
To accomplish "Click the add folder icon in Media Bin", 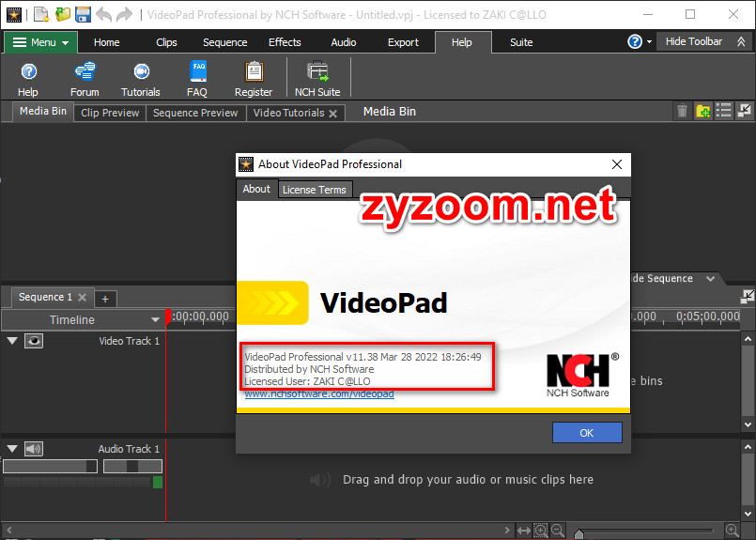I will pos(702,111).
